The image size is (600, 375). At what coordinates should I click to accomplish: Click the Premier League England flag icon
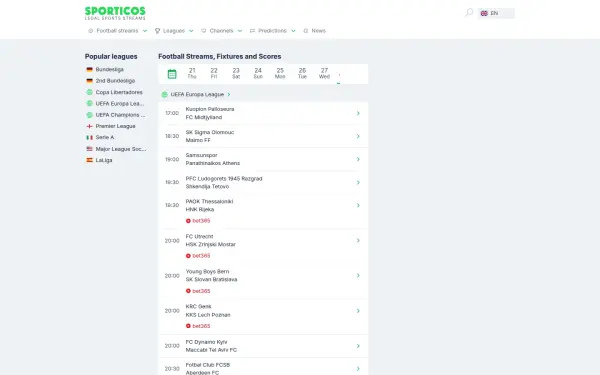(90, 126)
